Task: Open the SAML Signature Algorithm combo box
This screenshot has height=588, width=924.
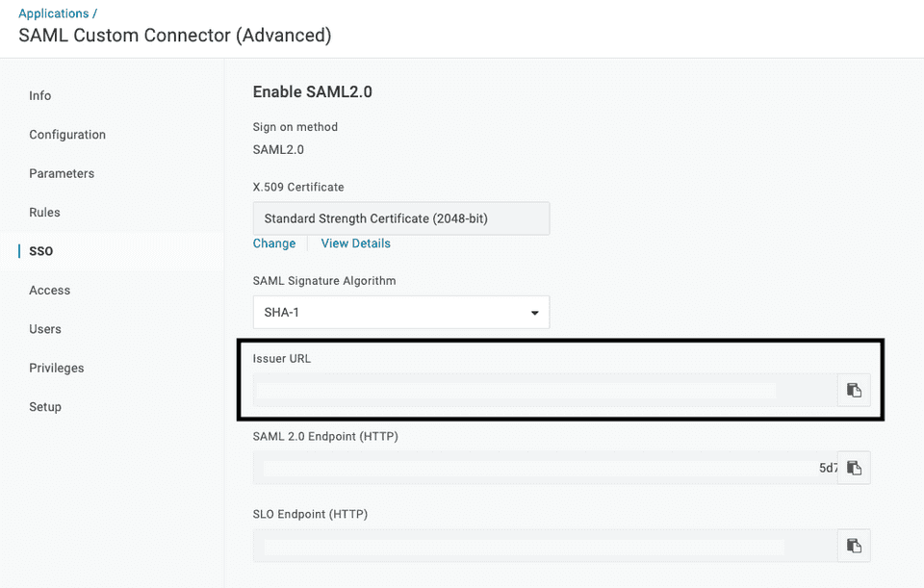Action: point(400,312)
